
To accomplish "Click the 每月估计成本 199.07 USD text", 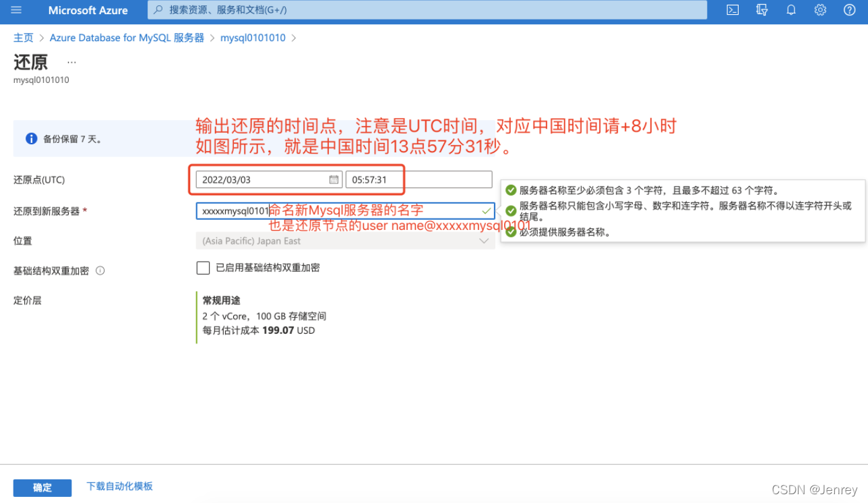I will click(x=259, y=330).
